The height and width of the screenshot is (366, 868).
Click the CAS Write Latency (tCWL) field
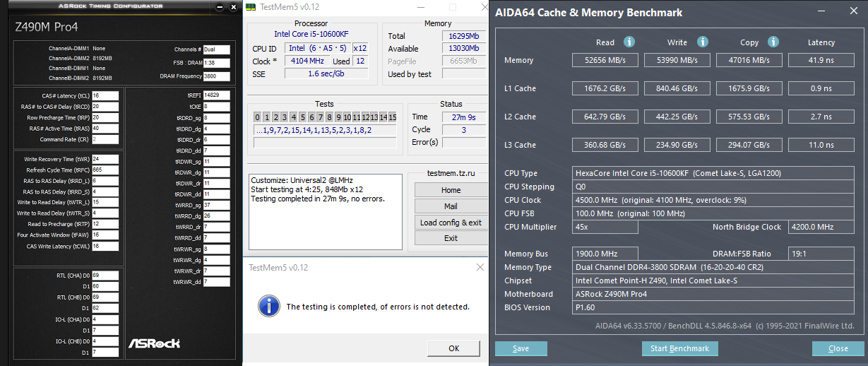coord(105,246)
